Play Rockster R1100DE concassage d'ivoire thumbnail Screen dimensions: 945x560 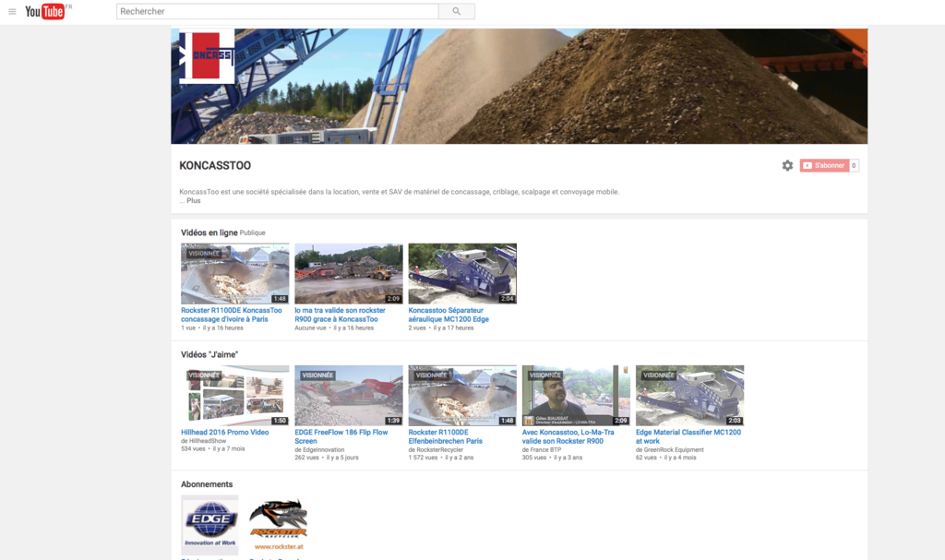[234, 274]
